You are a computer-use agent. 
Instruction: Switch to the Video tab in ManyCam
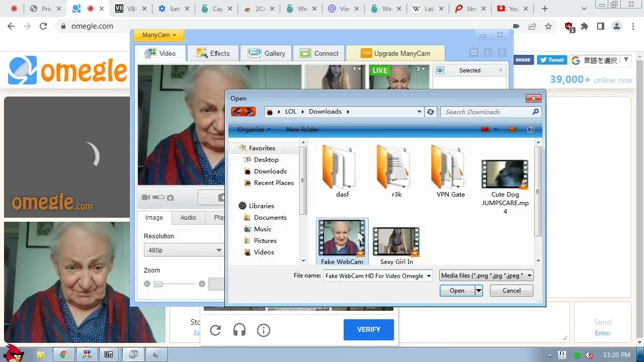[x=160, y=53]
